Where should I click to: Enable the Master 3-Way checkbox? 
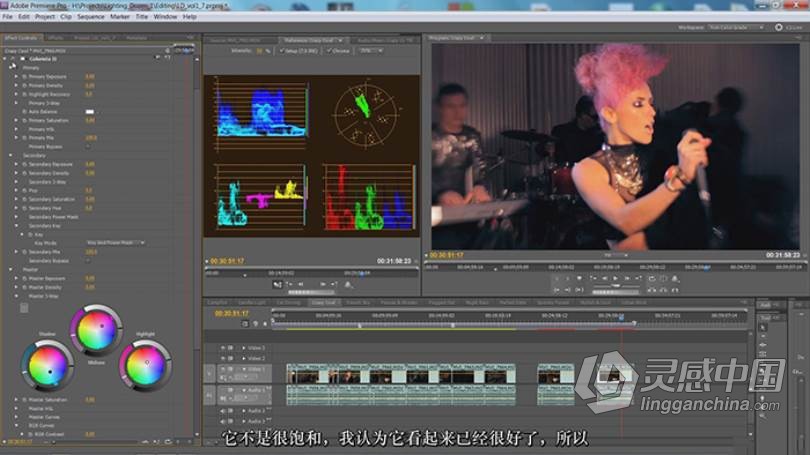pyautogui.click(x=24, y=307)
